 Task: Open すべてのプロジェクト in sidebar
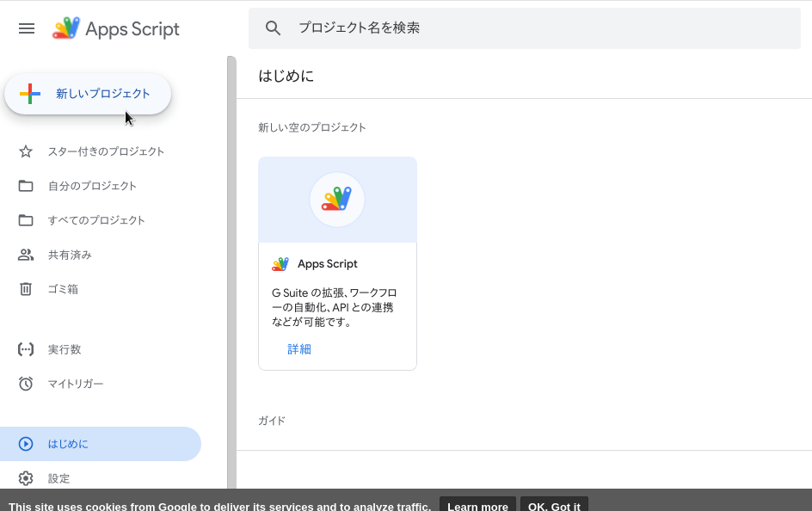(x=96, y=220)
